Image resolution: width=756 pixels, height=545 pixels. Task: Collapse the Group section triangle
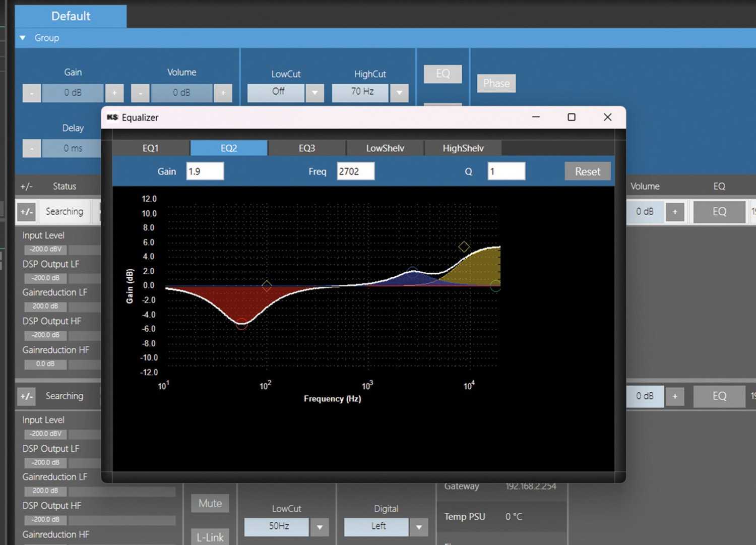coord(23,38)
